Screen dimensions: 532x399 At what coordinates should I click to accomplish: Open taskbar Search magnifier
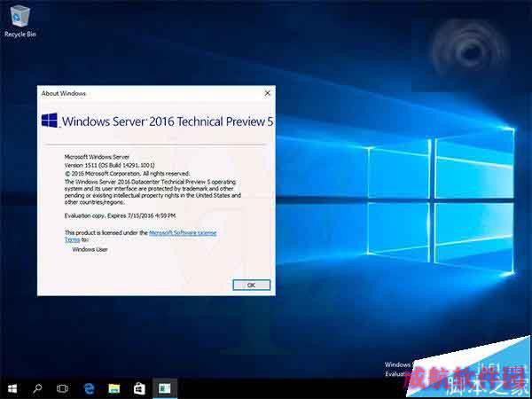[37, 388]
